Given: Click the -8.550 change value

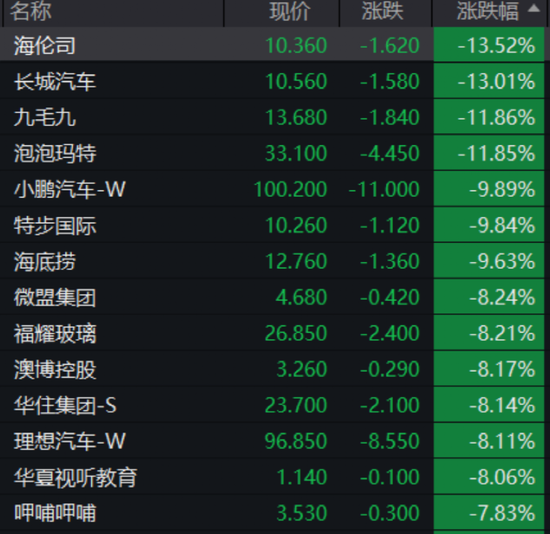Looking at the screenshot, I should tap(390, 441).
